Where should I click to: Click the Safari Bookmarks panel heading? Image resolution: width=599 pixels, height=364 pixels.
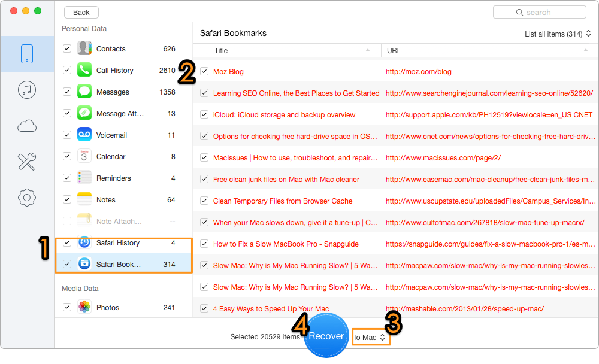pyautogui.click(x=233, y=34)
